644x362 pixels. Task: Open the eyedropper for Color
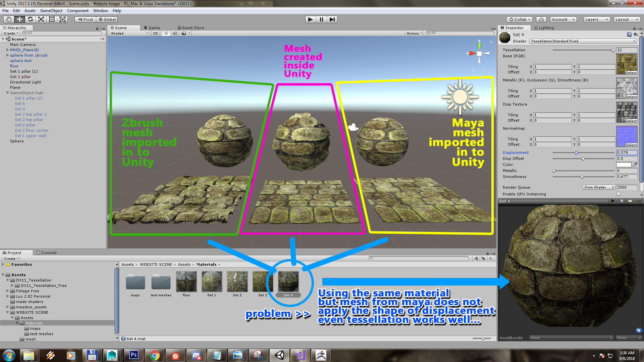(635, 165)
